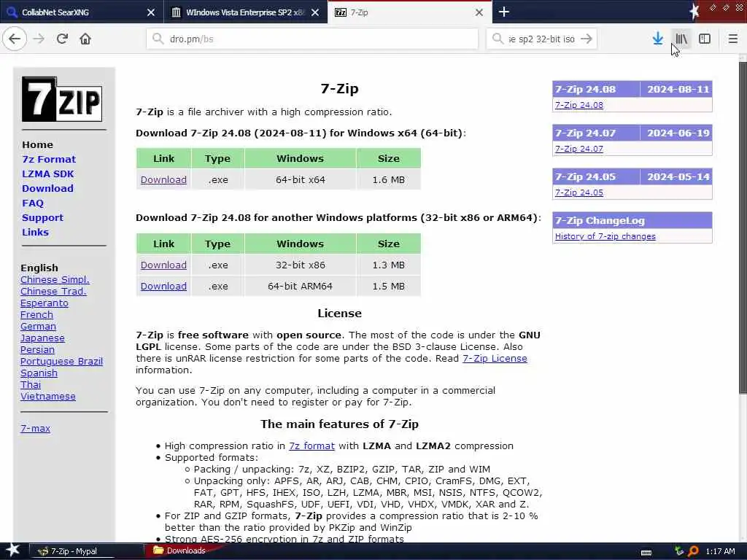Go back to the previous page
The width and height of the screenshot is (747, 560).
15,39
